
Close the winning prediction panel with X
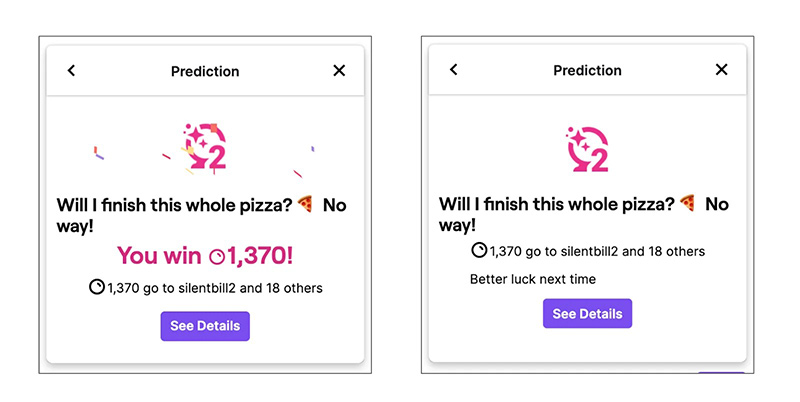(339, 71)
